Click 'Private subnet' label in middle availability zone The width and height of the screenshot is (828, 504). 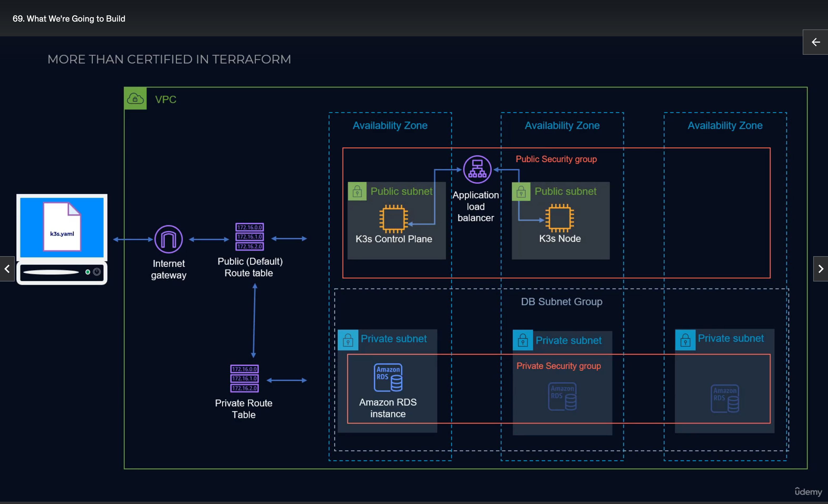568,340
